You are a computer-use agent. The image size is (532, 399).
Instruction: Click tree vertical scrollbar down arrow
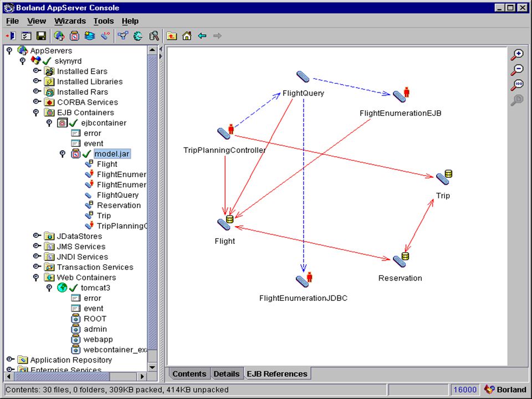click(x=152, y=367)
